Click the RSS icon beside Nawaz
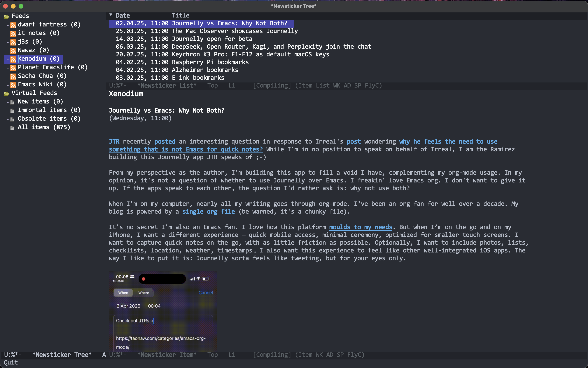588x368 pixels. point(13,51)
